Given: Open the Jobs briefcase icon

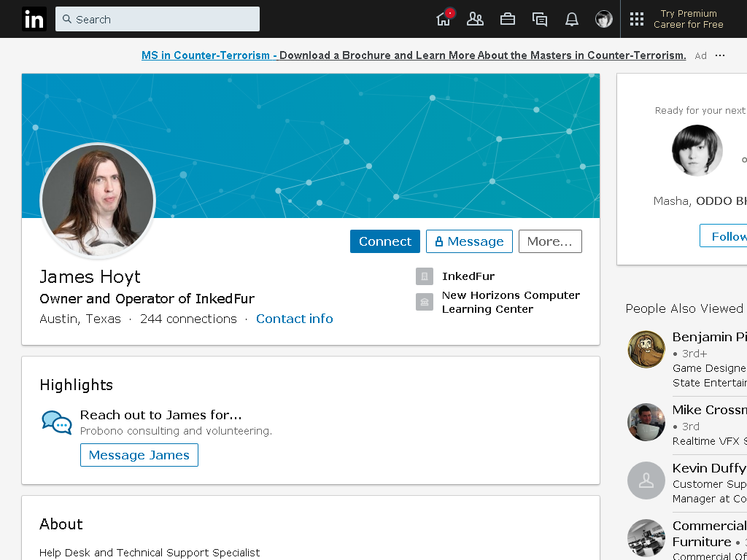Looking at the screenshot, I should [x=508, y=19].
